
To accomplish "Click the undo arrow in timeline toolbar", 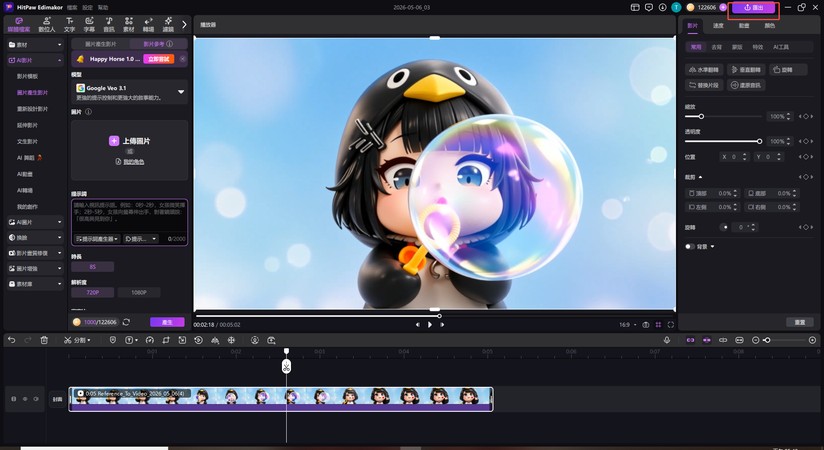I will tap(12, 340).
